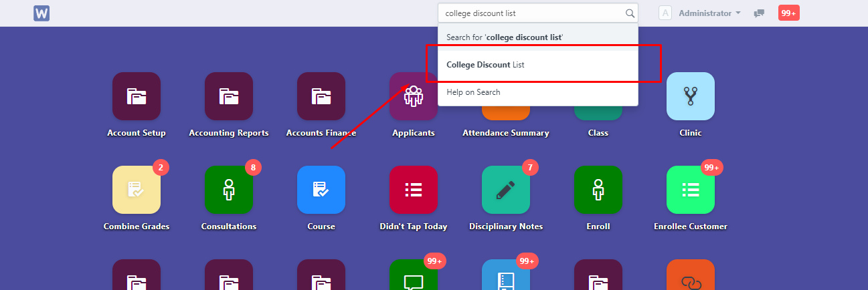Screen dimensions: 868x290
Task: Open Help on Search entry
Action: tap(538, 92)
